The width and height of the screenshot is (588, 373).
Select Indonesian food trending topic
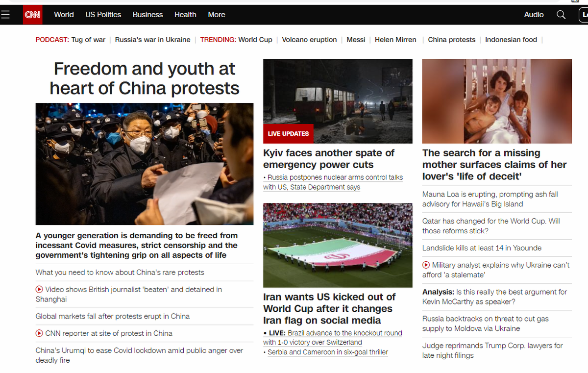(511, 40)
